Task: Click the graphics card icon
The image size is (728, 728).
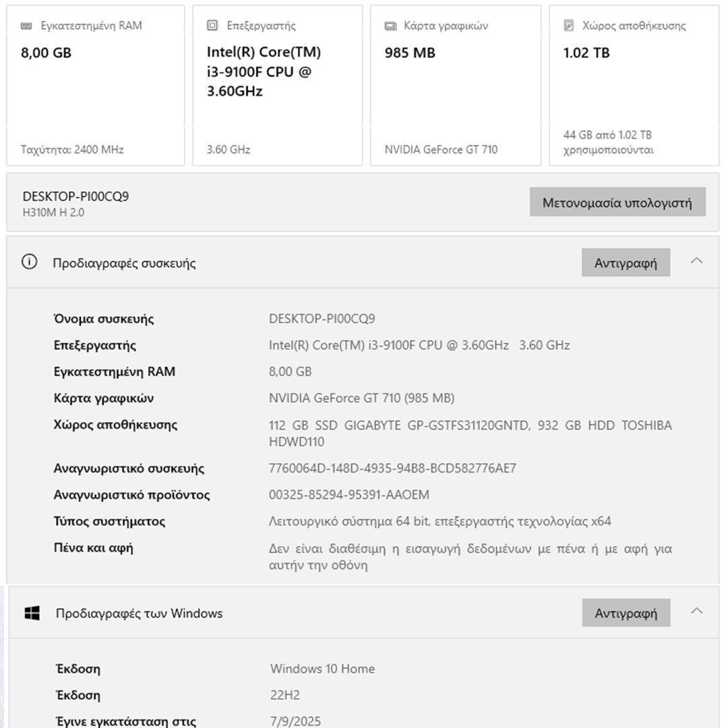Action: [x=390, y=26]
